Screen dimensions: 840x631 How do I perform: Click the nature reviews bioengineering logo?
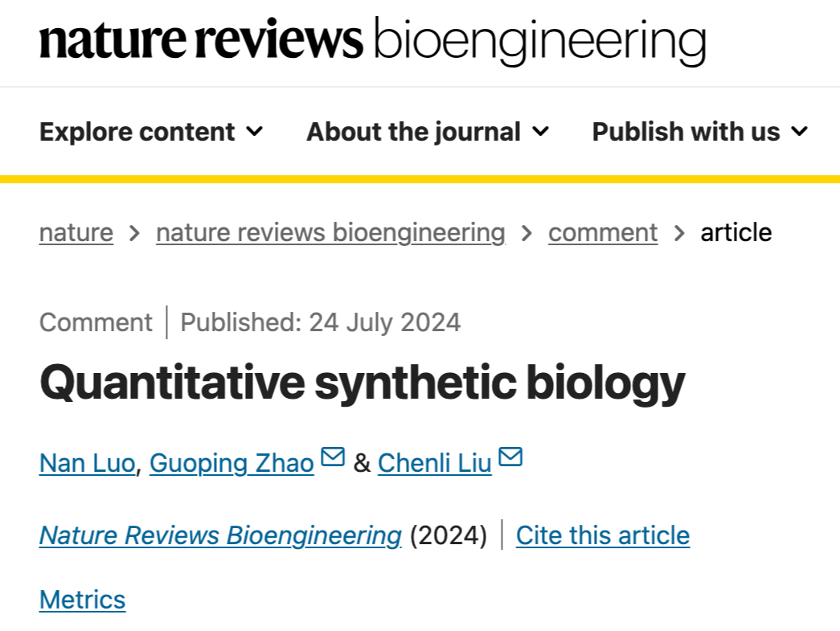coord(373,41)
